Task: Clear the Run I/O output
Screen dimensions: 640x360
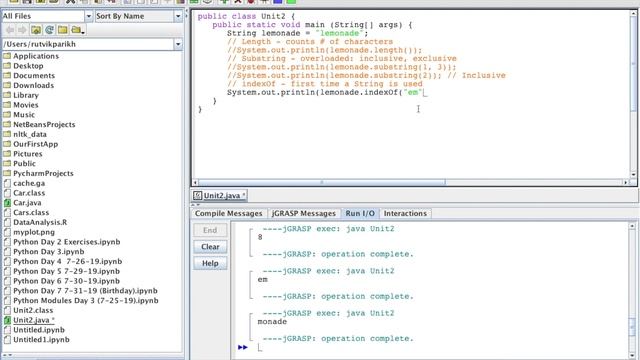Action: (x=210, y=247)
